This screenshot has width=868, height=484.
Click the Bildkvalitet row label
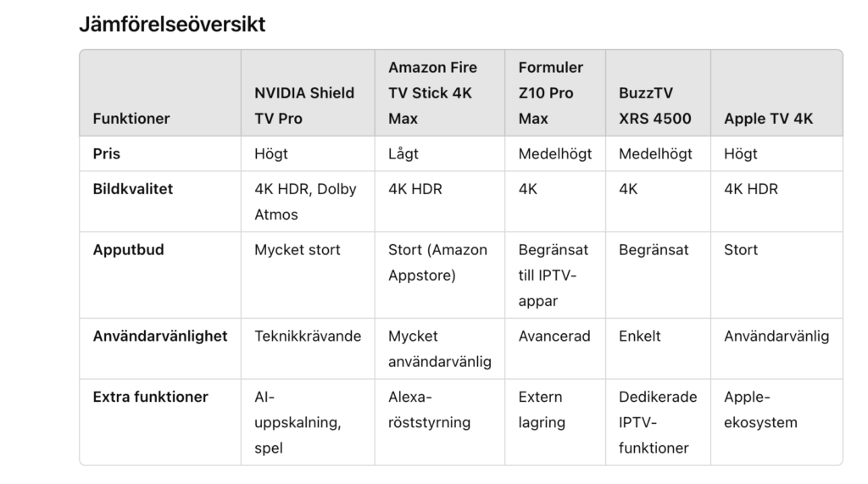coord(133,189)
